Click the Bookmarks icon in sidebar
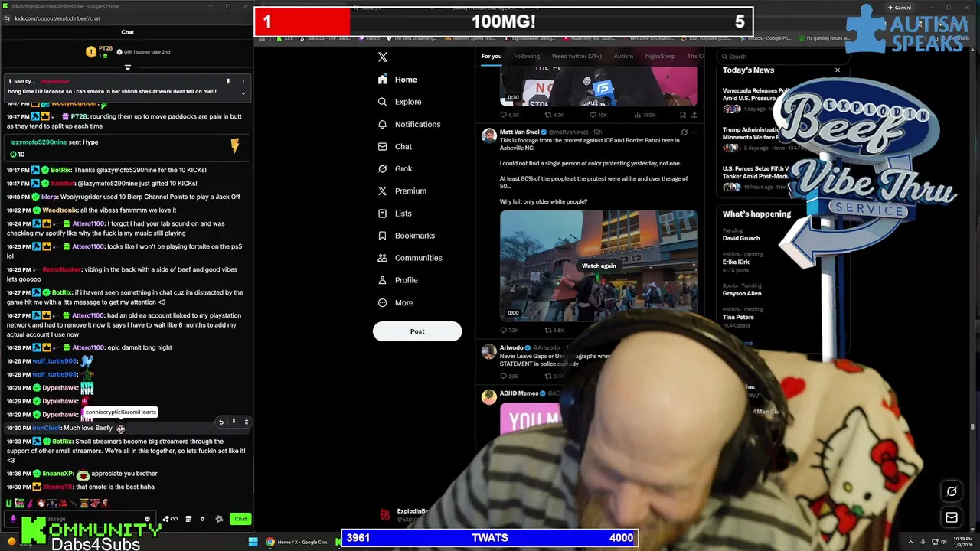 [382, 236]
